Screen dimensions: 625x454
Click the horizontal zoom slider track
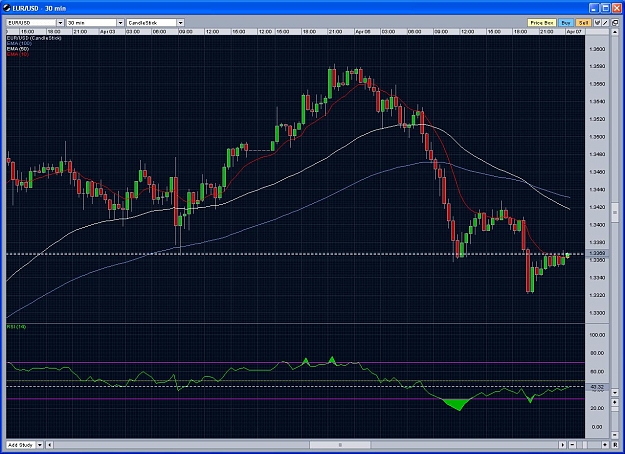(589, 445)
